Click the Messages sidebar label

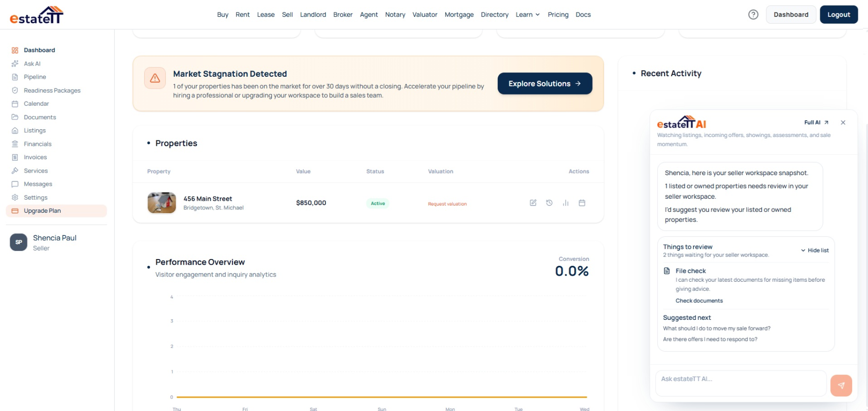coord(38,184)
